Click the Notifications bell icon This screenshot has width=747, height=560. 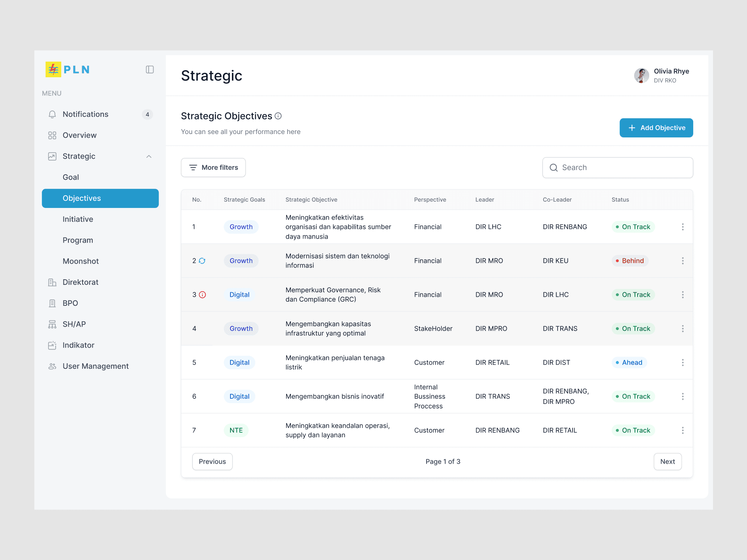(x=52, y=114)
